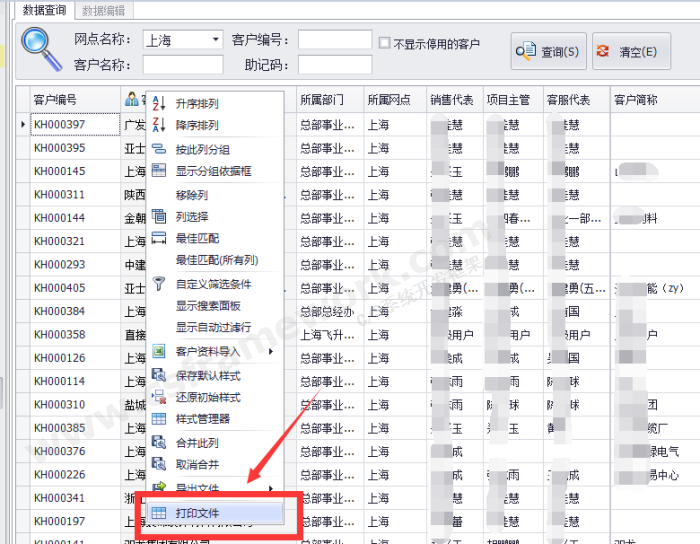Expand the 客户资料导入 submenu

270,352
